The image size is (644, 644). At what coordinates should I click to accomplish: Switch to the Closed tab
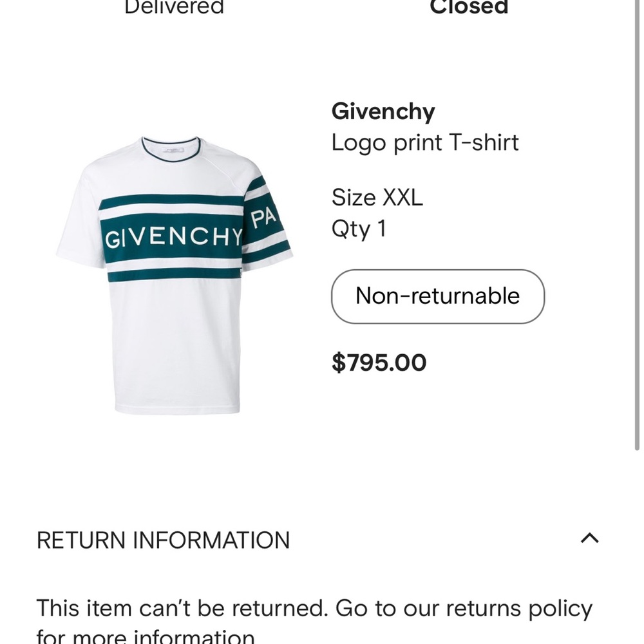[x=469, y=8]
